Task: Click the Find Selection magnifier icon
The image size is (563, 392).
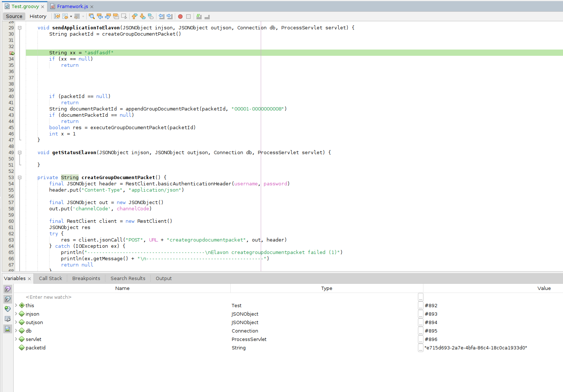Action: pyautogui.click(x=91, y=16)
